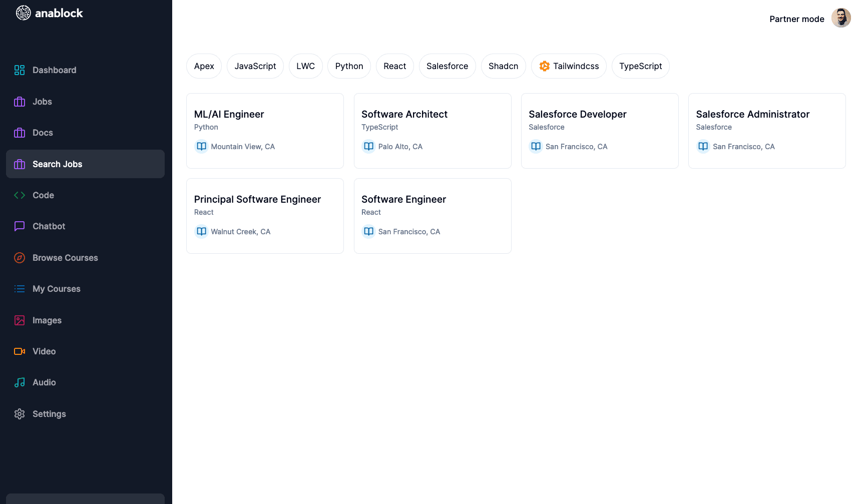860x504 pixels.
Task: Click the Settings gear icon
Action: [x=20, y=414]
